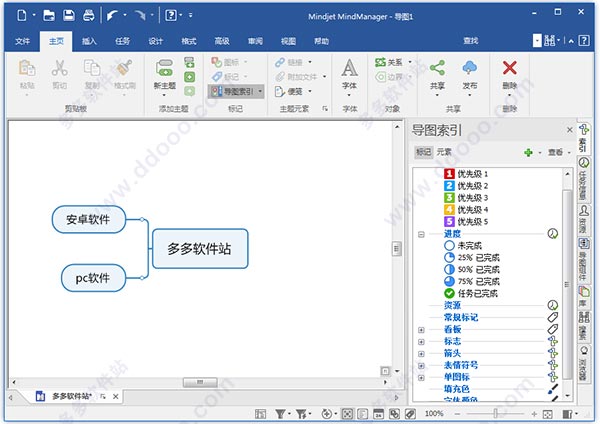The height and width of the screenshot is (424, 600).
Task: Open the 查看 dropdown in index panel
Action: [559, 152]
